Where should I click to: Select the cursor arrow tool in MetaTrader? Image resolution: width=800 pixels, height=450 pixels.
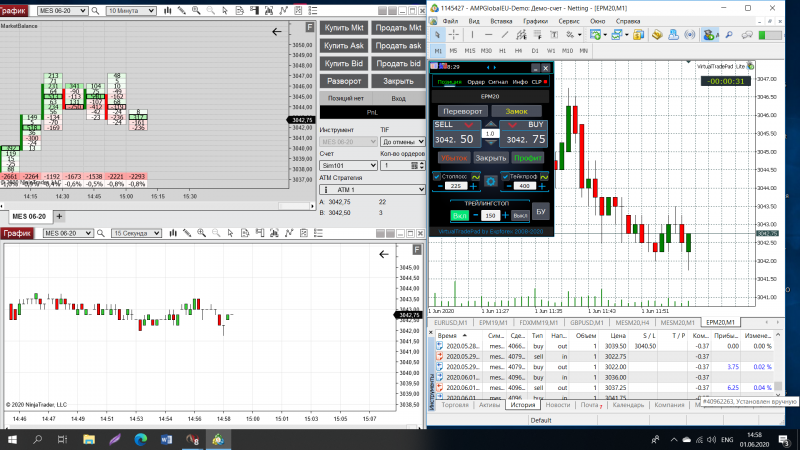point(437,35)
